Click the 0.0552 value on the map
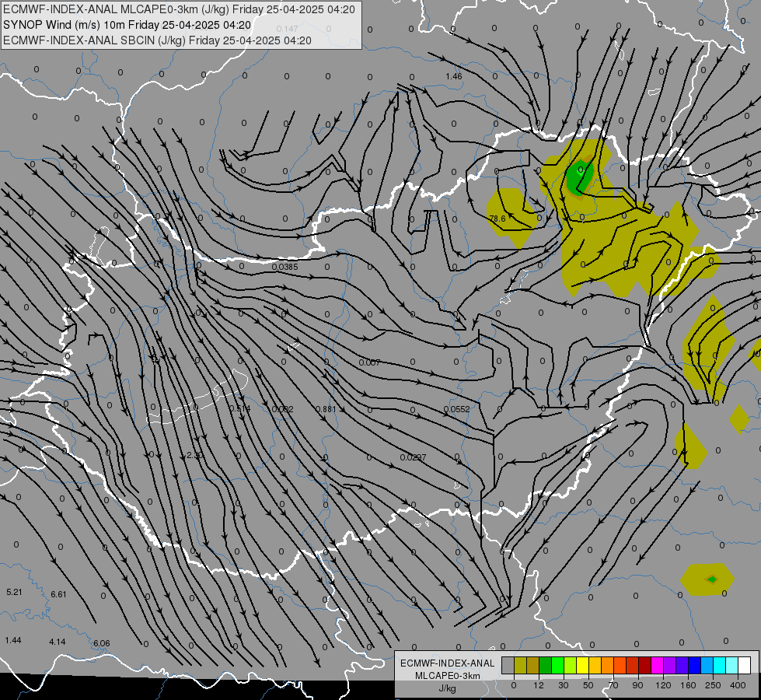The width and height of the screenshot is (761, 700). click(457, 410)
